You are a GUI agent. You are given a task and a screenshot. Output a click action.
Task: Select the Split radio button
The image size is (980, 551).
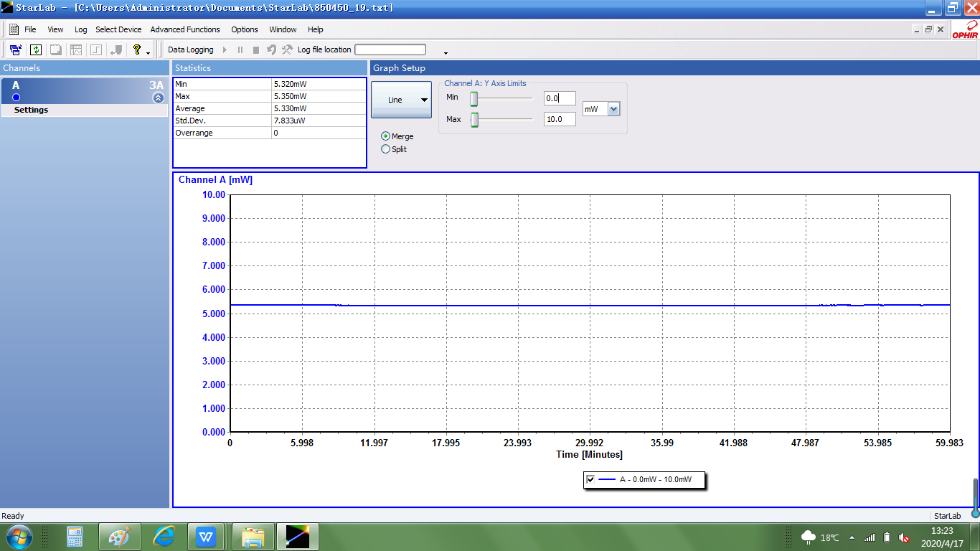click(x=386, y=149)
